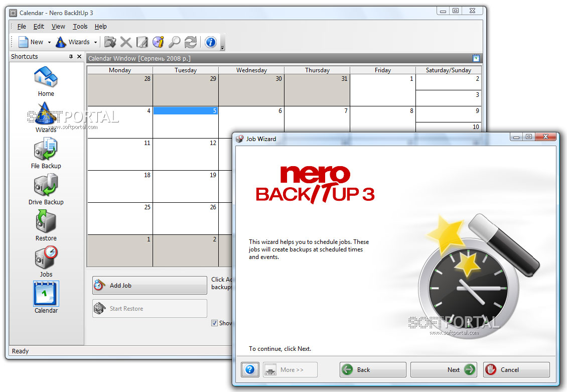Click the Saturday/Sunday column header
The width and height of the screenshot is (567, 392).
coord(449,70)
